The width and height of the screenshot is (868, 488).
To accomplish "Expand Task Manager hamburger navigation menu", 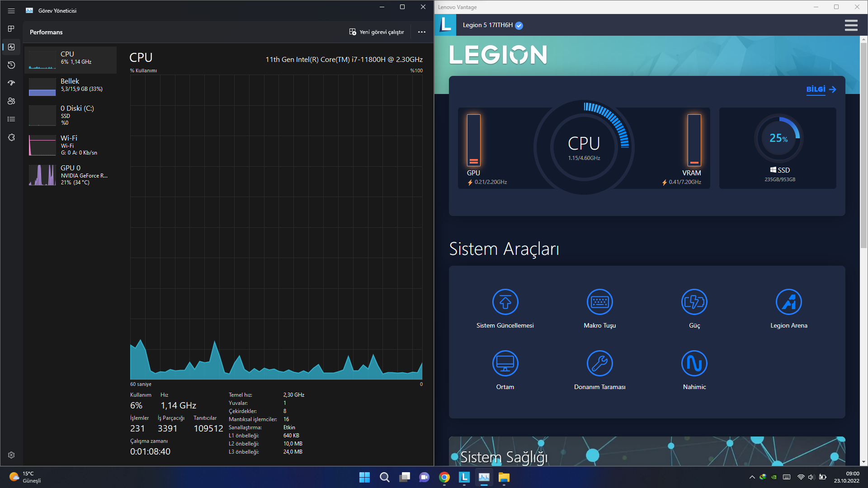I will coord(11,11).
